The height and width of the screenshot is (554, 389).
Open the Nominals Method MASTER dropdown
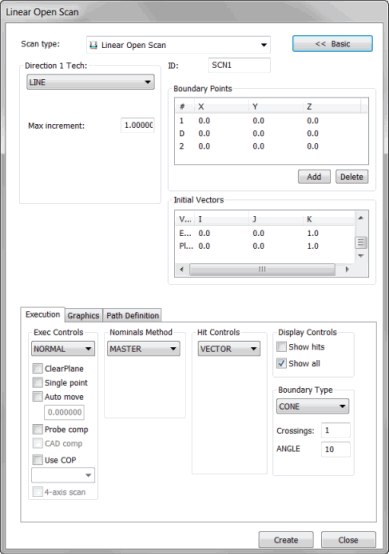coord(143,349)
